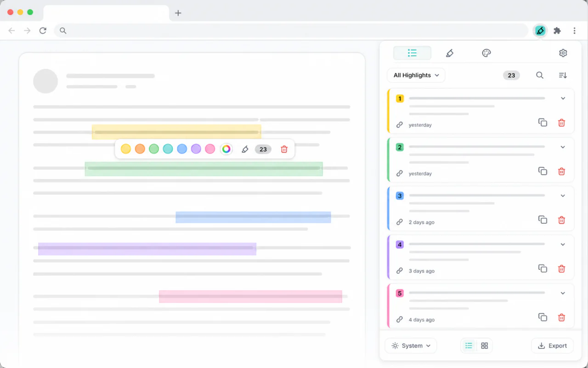Click the Export button
Image resolution: width=588 pixels, height=368 pixels.
tap(552, 346)
